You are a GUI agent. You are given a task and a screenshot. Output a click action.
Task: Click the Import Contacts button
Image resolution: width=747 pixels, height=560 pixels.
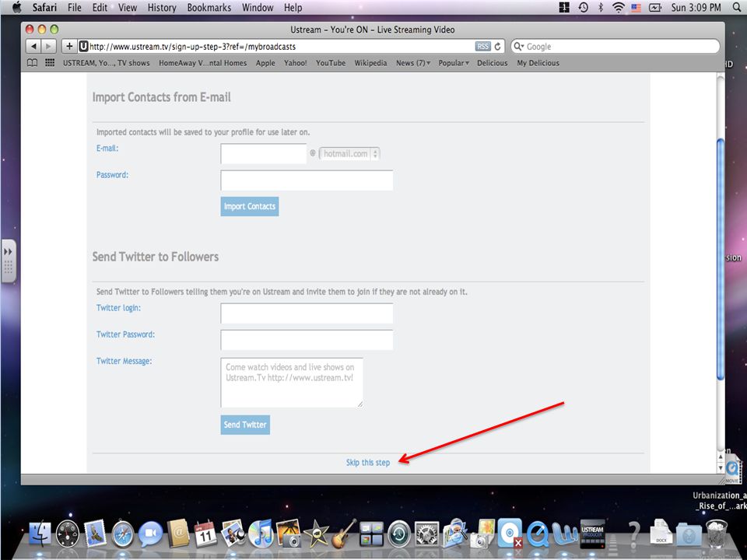[250, 206]
